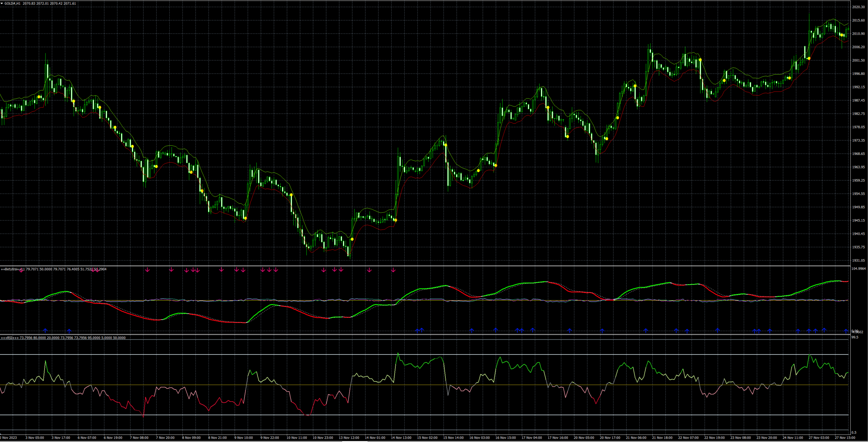Image resolution: width=868 pixels, height=442 pixels.
Task: Click divider between BetyXrsi and RSI windows
Action: tap(425, 334)
